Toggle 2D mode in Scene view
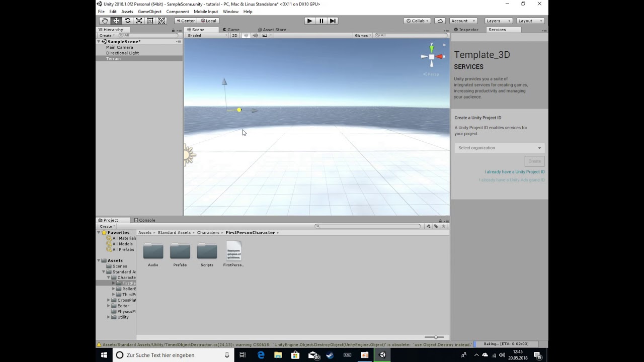 point(234,35)
